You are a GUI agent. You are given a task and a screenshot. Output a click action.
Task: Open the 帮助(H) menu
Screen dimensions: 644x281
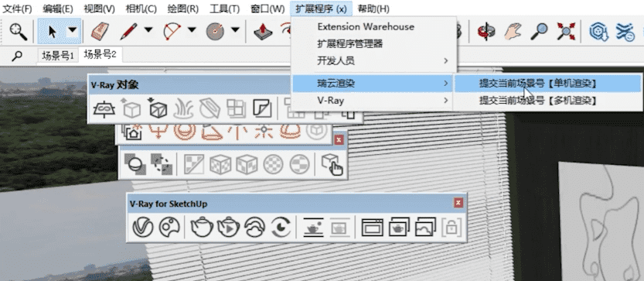(x=373, y=9)
